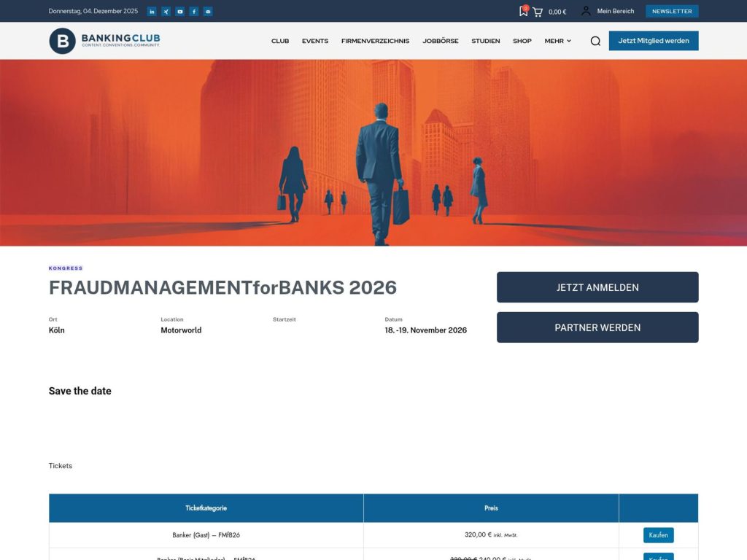Screen dimensions: 747x560
Task: Click the Facebook icon in the top bar
Action: (193, 11)
